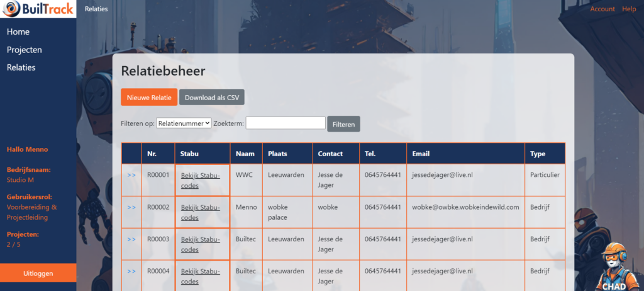Click the BuiltTrack logo
Image resolution: width=644 pixels, height=291 pixels.
click(38, 9)
